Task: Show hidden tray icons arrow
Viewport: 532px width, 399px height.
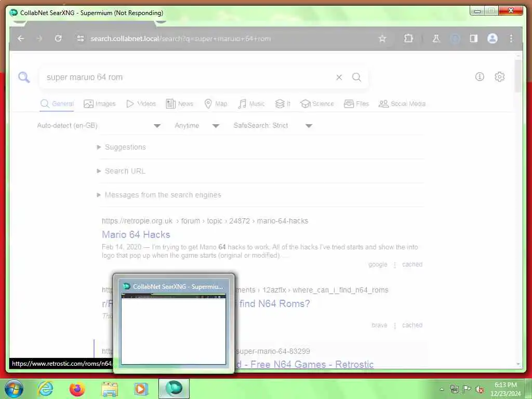Action: click(442, 389)
